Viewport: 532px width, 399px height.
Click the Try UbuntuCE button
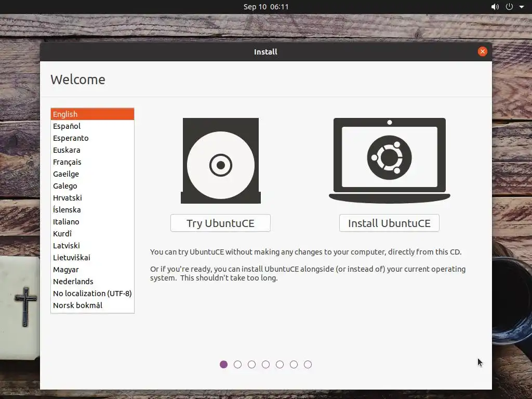click(220, 223)
